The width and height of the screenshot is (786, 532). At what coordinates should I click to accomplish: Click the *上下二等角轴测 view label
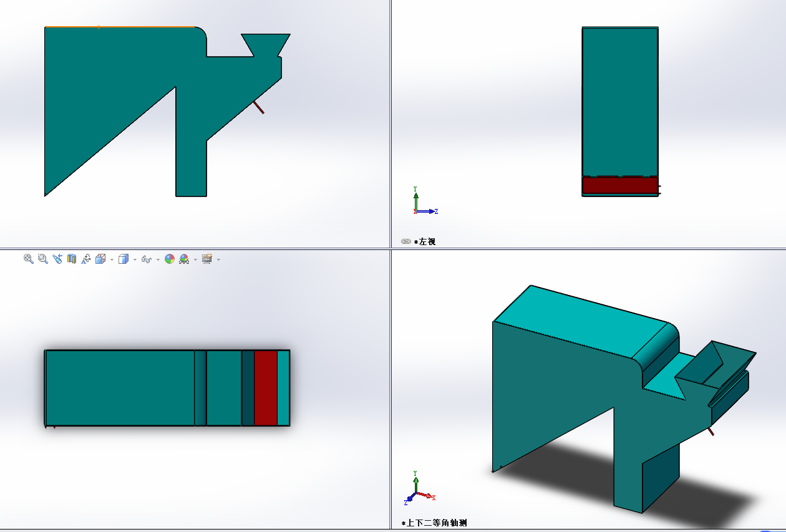[434, 523]
